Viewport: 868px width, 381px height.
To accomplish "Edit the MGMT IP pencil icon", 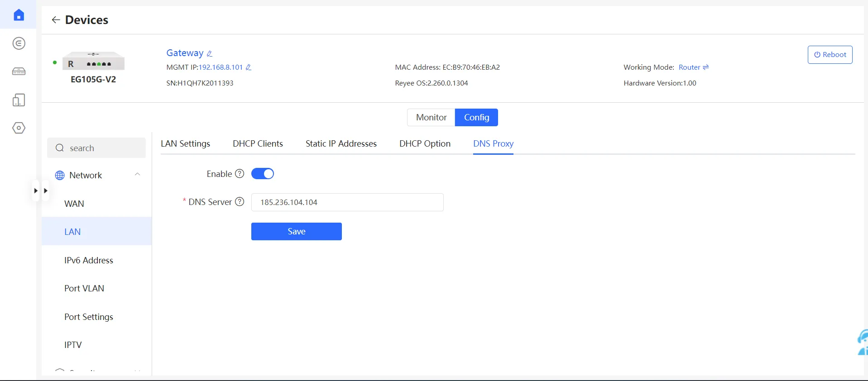I will tap(249, 67).
